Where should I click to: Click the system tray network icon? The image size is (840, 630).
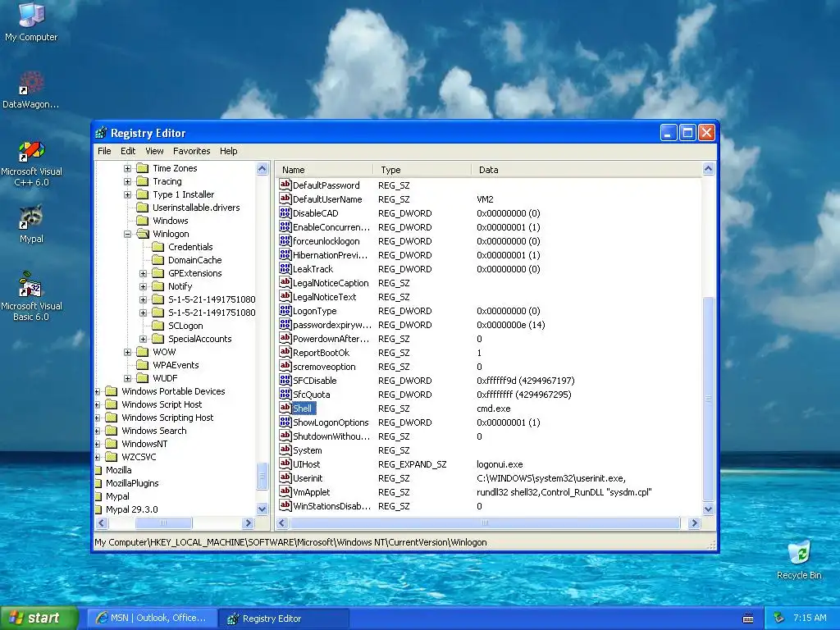[x=779, y=618]
